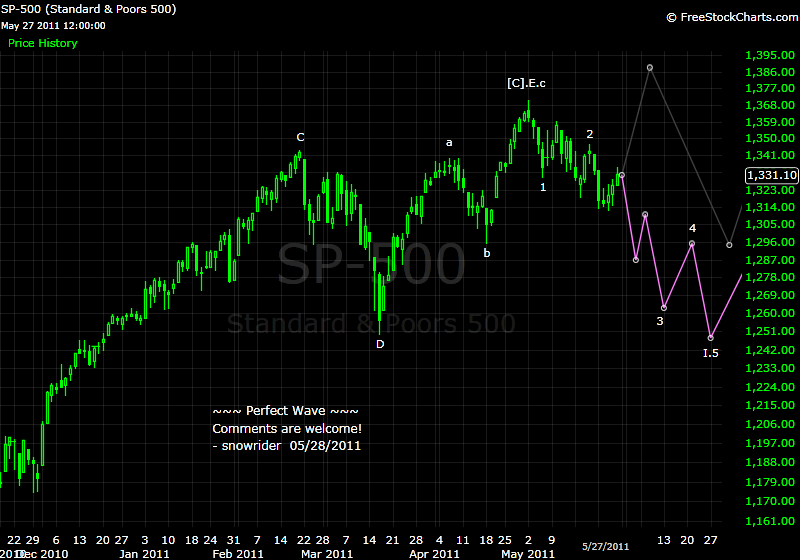
Task: Click the May 27 2011 12:00:00 timestamp
Action: point(54,26)
